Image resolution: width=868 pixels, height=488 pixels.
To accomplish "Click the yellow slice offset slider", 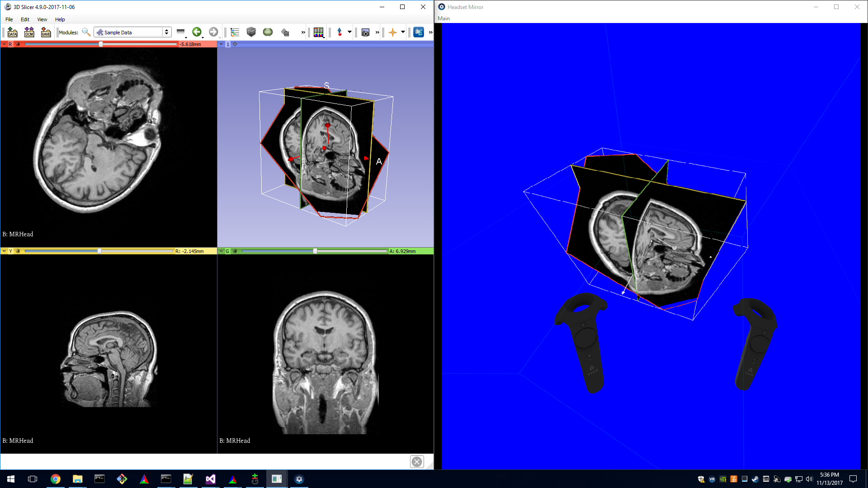I will (99, 251).
